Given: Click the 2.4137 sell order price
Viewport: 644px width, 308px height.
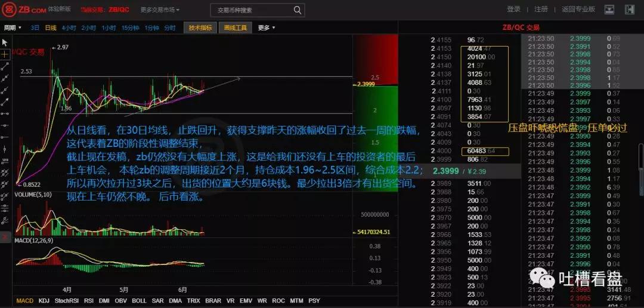Looking at the screenshot, I should 441,82.
